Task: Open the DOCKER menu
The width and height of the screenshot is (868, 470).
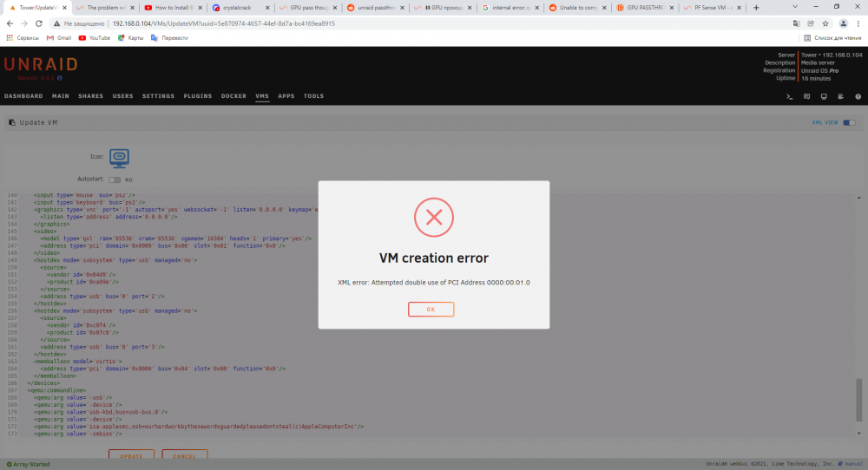Action: pyautogui.click(x=233, y=96)
